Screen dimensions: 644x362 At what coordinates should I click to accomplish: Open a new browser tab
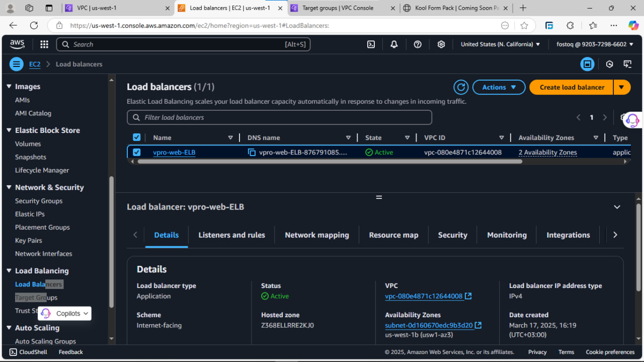point(523,8)
